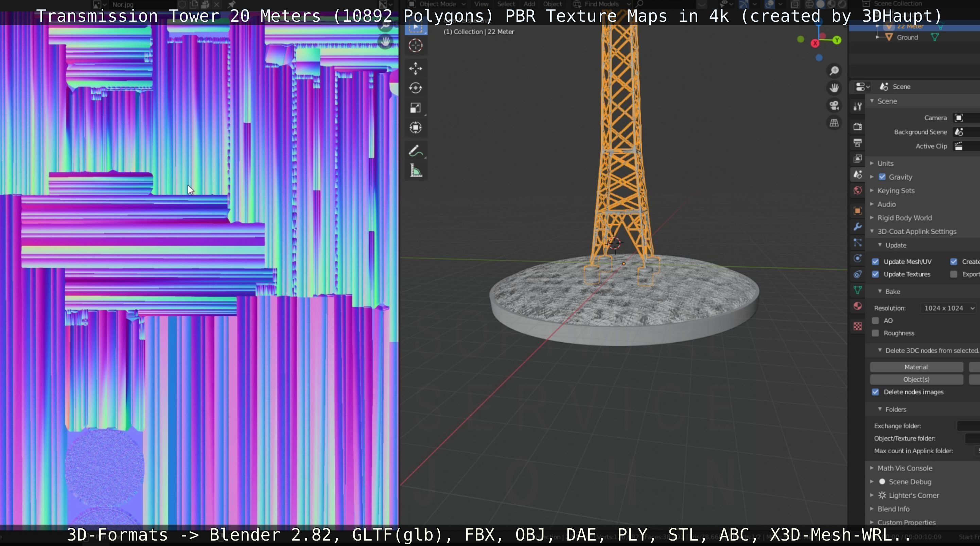Click the Background Scene field

tap(966, 132)
